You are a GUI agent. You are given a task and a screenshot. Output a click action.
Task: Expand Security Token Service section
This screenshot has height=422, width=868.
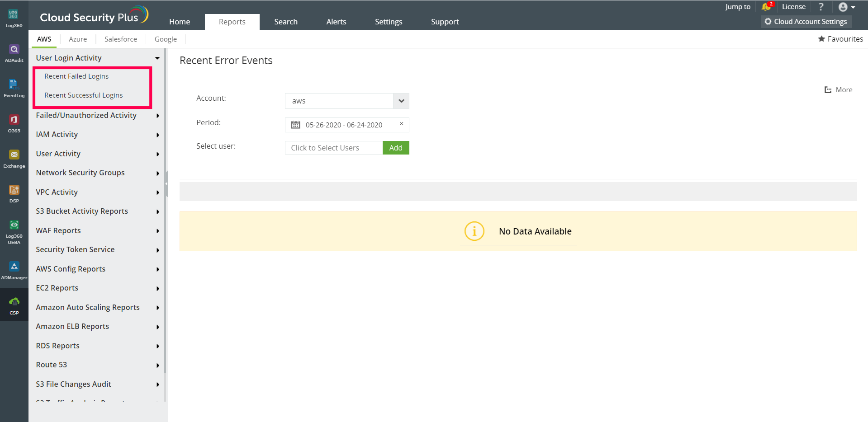tap(158, 250)
